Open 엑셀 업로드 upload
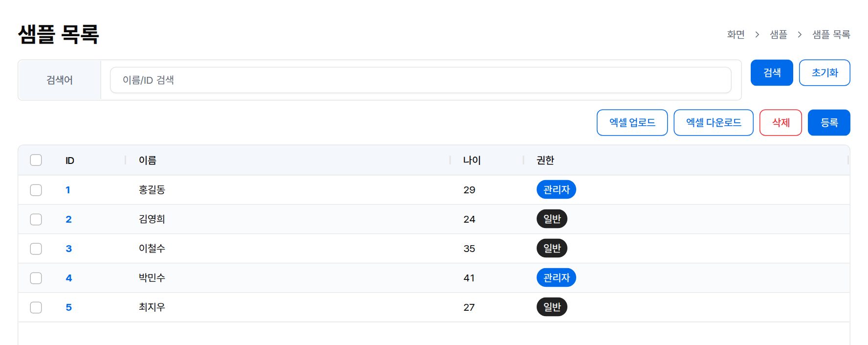 pos(632,122)
